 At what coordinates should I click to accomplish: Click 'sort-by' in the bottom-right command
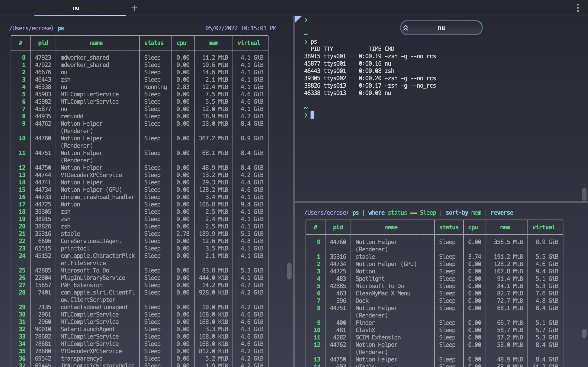pos(457,213)
